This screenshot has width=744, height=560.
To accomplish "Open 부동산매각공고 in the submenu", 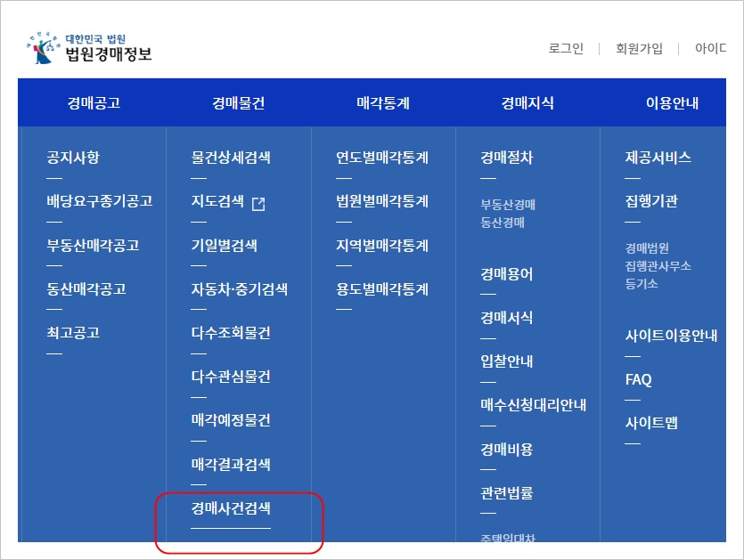I will 93,246.
